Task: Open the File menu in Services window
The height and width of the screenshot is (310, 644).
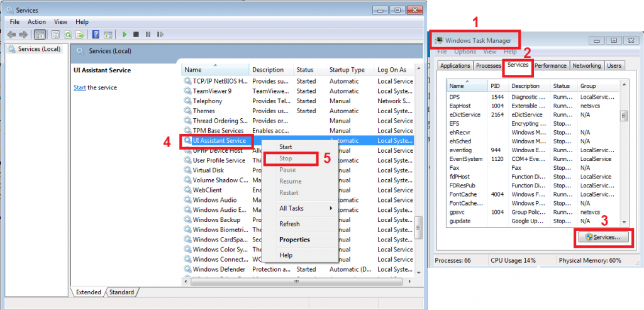Action: (14, 22)
